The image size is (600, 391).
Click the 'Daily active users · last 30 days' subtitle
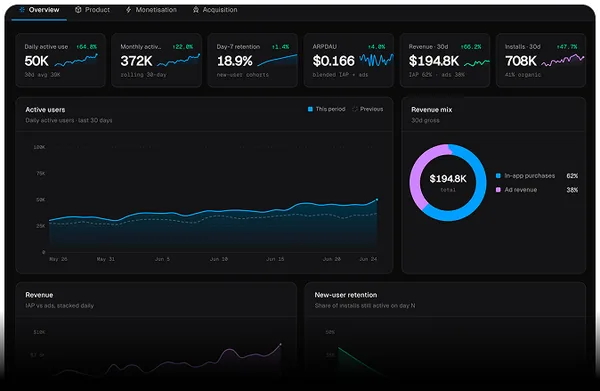pyautogui.click(x=69, y=121)
